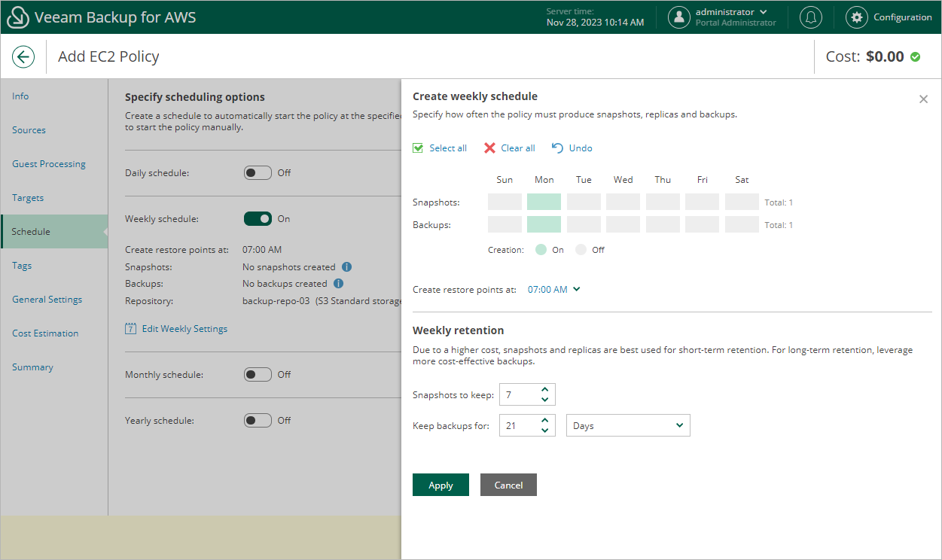Close the Create weekly schedule panel

923,99
